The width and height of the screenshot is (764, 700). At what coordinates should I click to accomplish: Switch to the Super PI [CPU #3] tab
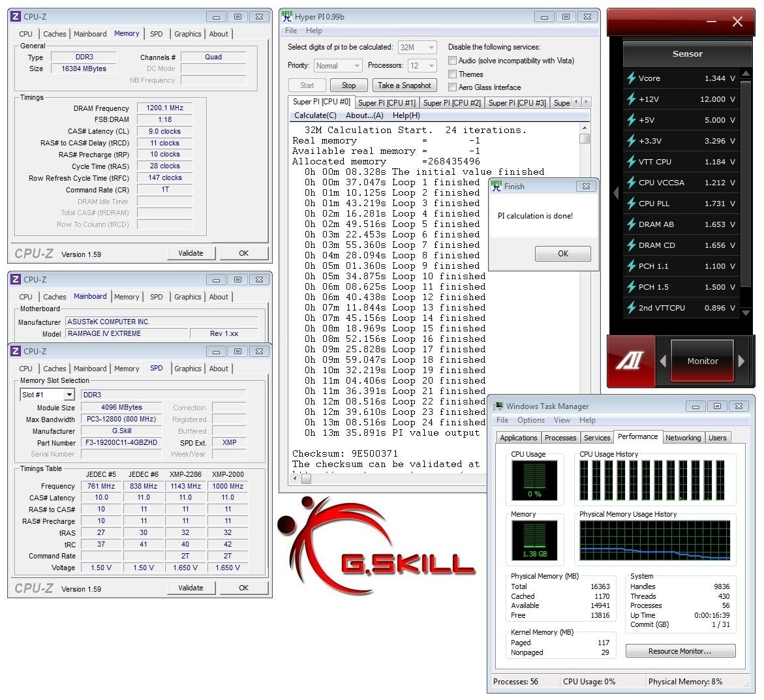coord(517,103)
